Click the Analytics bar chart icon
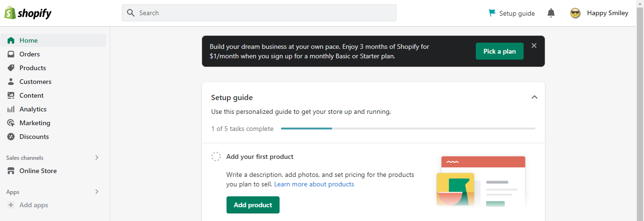Image resolution: width=644 pixels, height=221 pixels. pyautogui.click(x=11, y=109)
